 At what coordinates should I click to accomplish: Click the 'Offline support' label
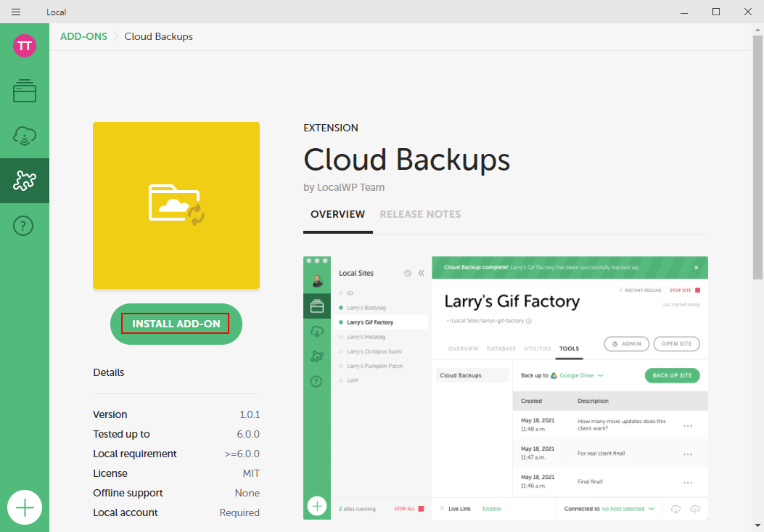pyautogui.click(x=128, y=493)
